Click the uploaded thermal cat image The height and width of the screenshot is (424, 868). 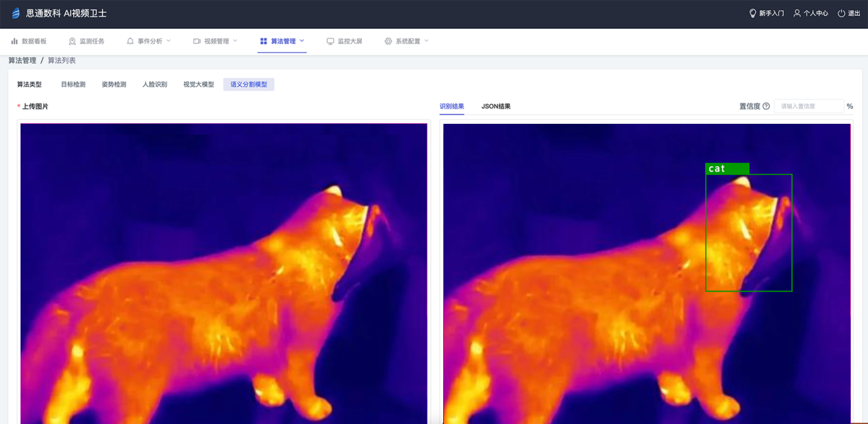coord(224,274)
